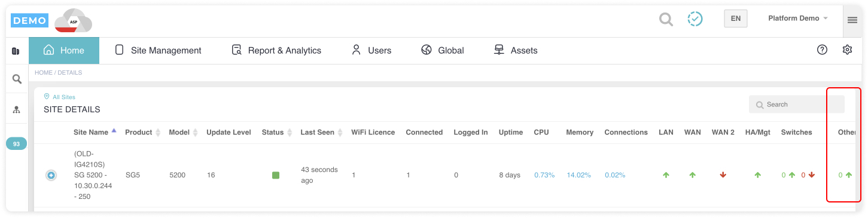Click the sidebar hierarchy tree icon

[16, 110]
